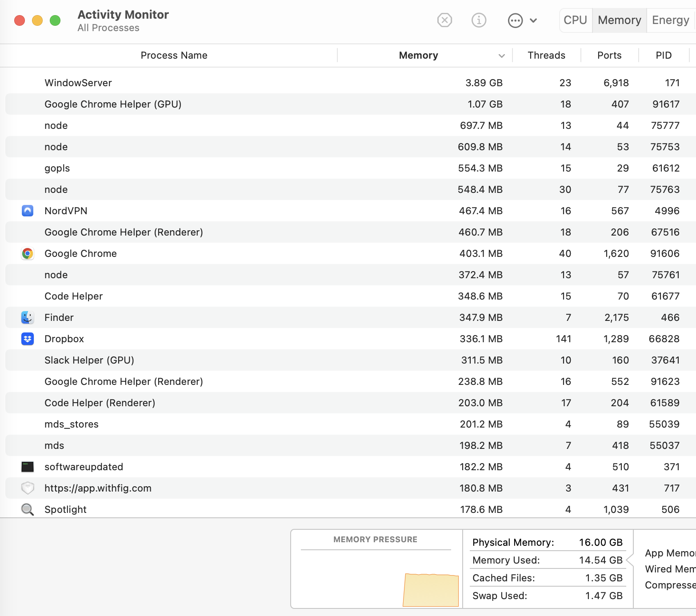
Task: Click the softwareupdated terminal icon
Action: click(28, 467)
